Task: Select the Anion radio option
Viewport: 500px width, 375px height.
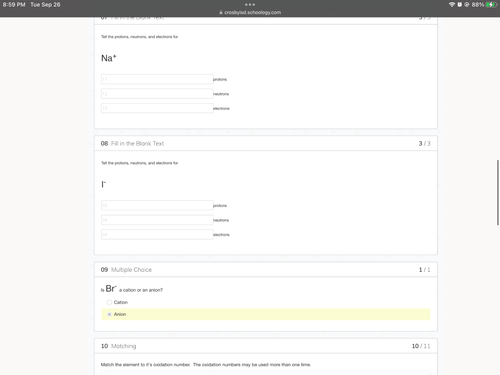Action: pos(109,314)
